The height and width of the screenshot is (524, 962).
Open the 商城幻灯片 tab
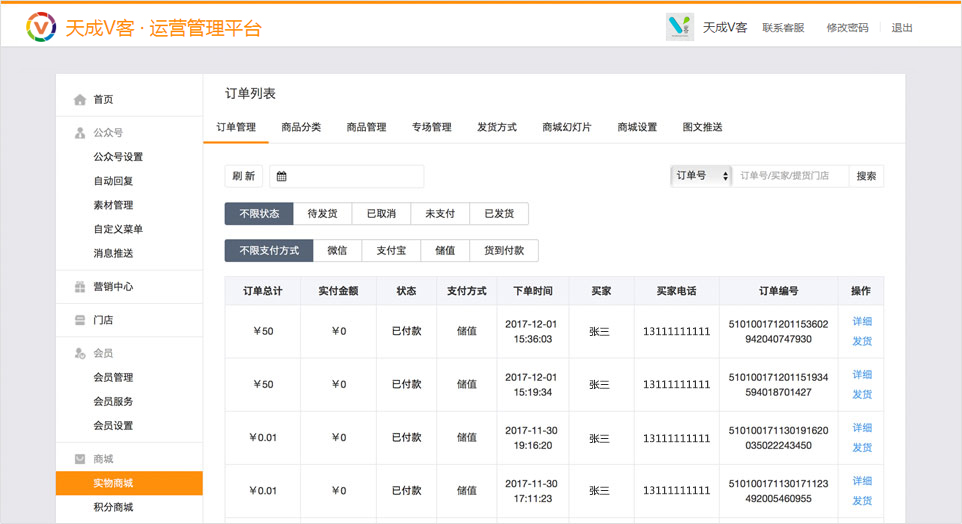566,127
